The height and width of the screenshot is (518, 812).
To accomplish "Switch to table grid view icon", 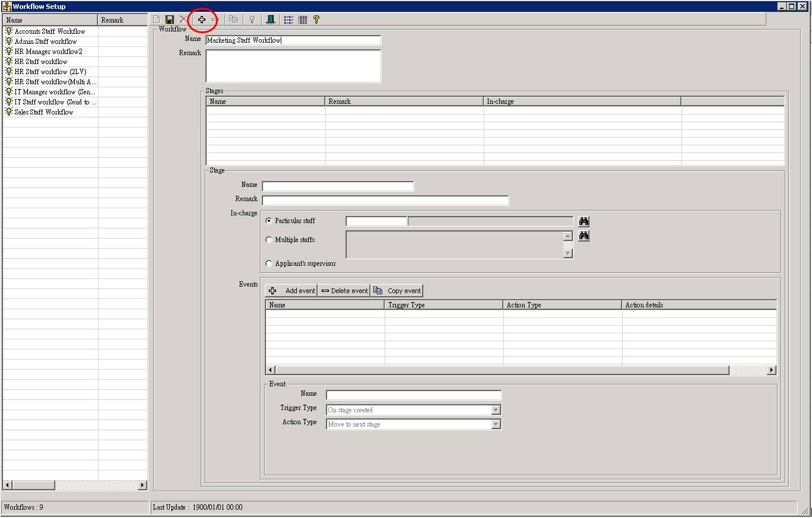I will pyautogui.click(x=303, y=20).
